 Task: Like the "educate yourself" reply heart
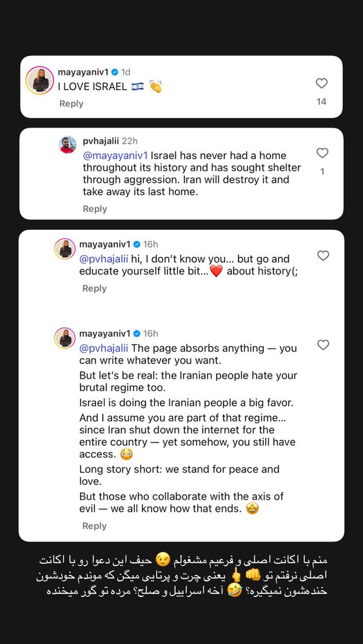click(x=323, y=256)
